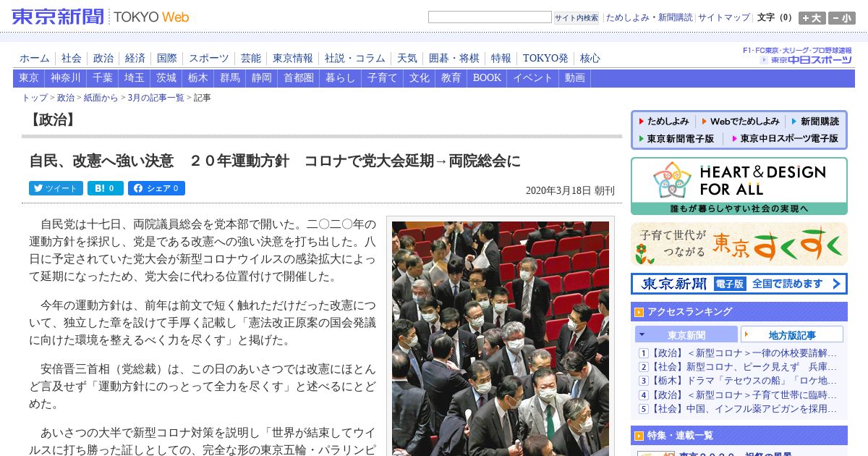Select the 東京 regional tab
The height and width of the screenshot is (456, 868).
tap(29, 78)
